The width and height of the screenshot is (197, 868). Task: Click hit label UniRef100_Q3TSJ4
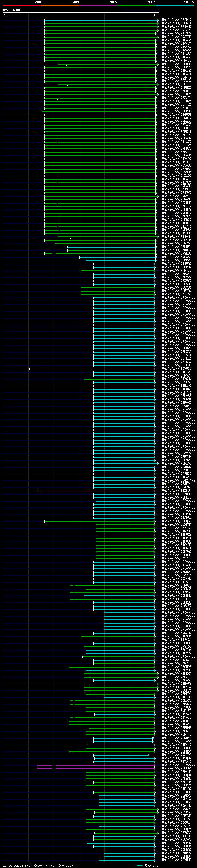(177, 355)
